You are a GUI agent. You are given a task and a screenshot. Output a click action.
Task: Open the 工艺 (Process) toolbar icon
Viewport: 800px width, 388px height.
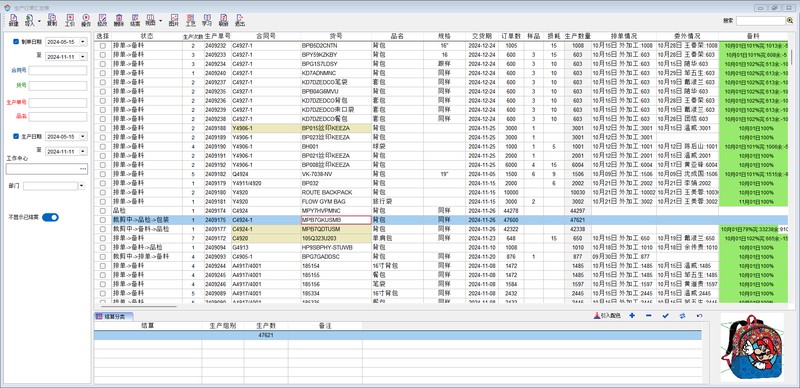[190, 20]
